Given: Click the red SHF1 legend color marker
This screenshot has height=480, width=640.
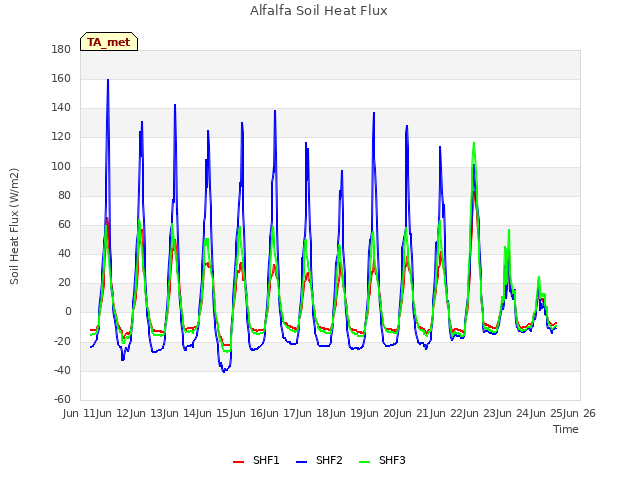Looking at the screenshot, I should pos(238,462).
